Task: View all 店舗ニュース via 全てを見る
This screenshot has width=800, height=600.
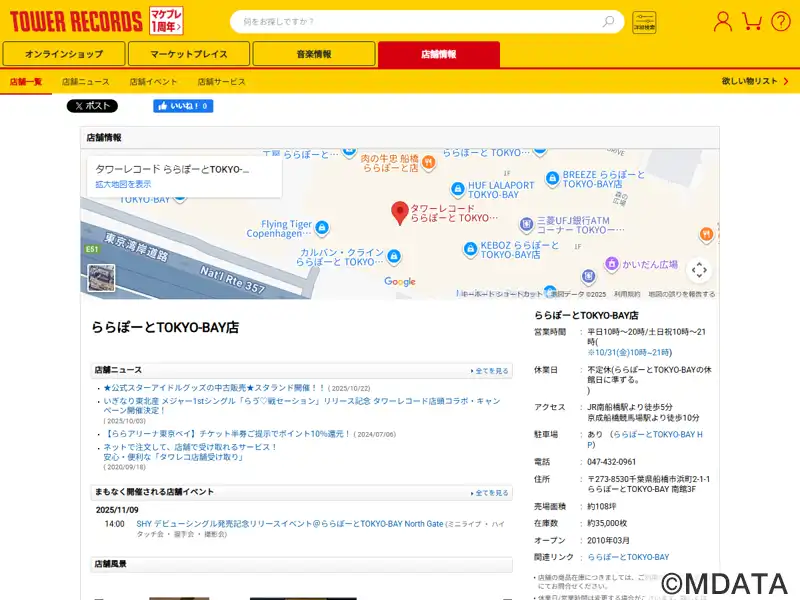Action: 490,371
